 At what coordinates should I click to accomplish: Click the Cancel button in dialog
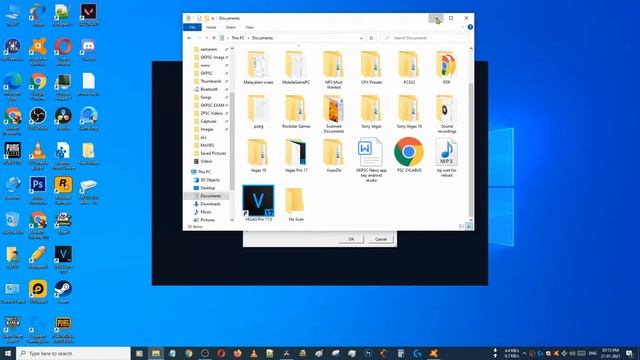click(x=381, y=239)
